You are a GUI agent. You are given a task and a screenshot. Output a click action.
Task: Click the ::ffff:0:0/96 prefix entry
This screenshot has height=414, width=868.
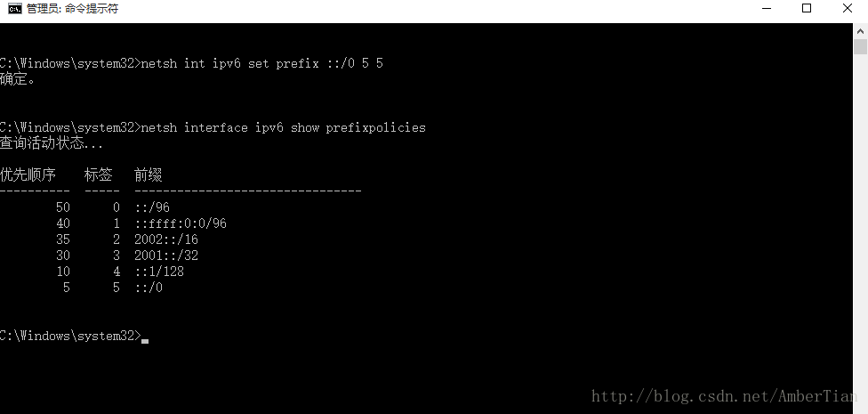[181, 223]
